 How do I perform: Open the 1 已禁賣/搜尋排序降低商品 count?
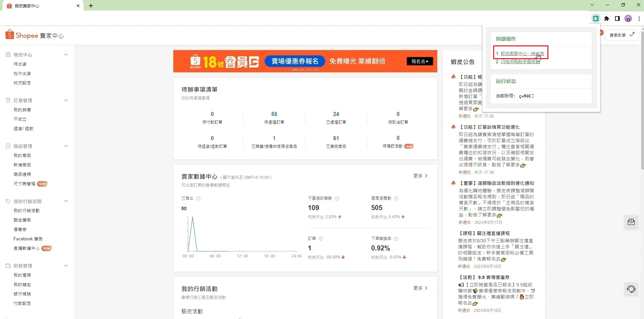click(274, 138)
